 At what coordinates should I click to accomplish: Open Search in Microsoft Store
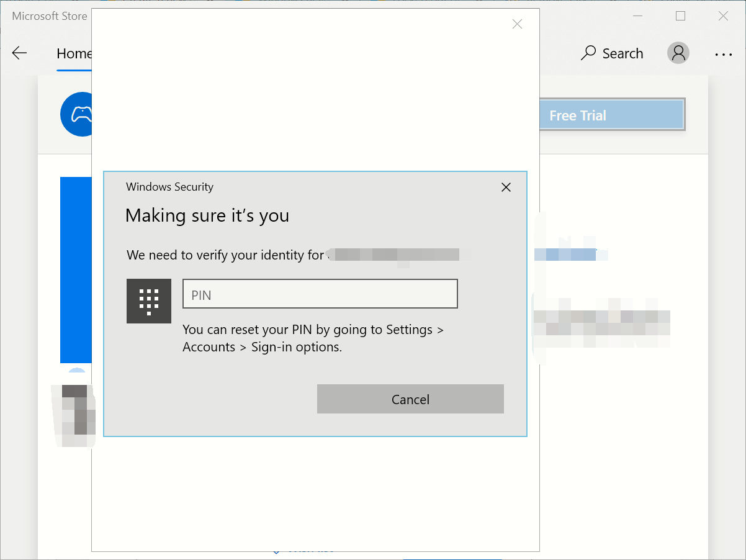612,53
